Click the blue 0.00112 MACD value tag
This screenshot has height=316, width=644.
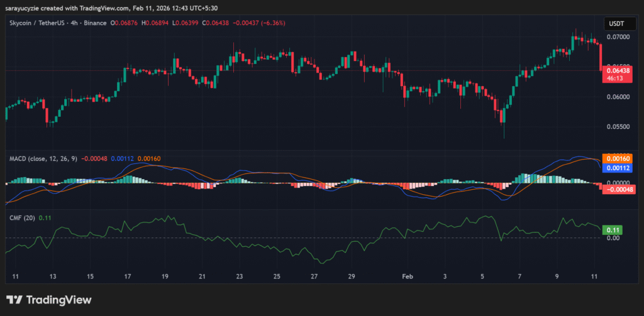(x=616, y=168)
